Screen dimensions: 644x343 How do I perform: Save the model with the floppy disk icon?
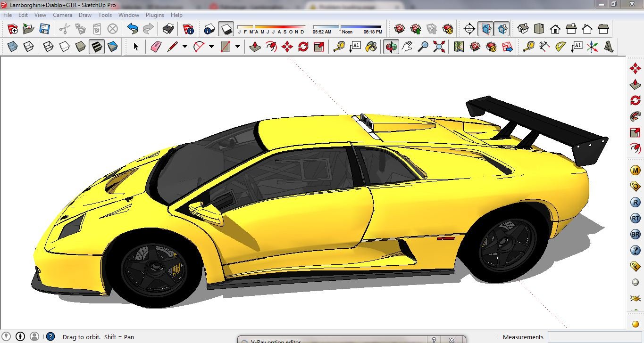tap(44, 29)
